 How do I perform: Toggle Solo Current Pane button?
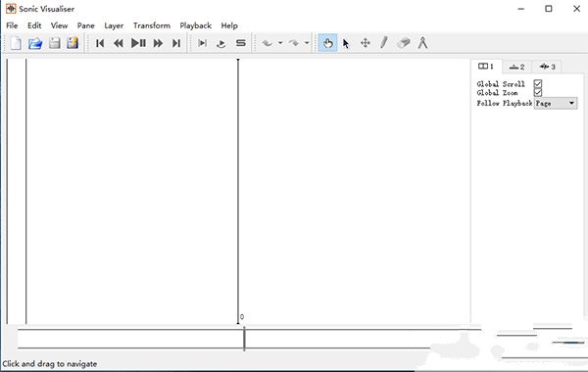pos(241,43)
